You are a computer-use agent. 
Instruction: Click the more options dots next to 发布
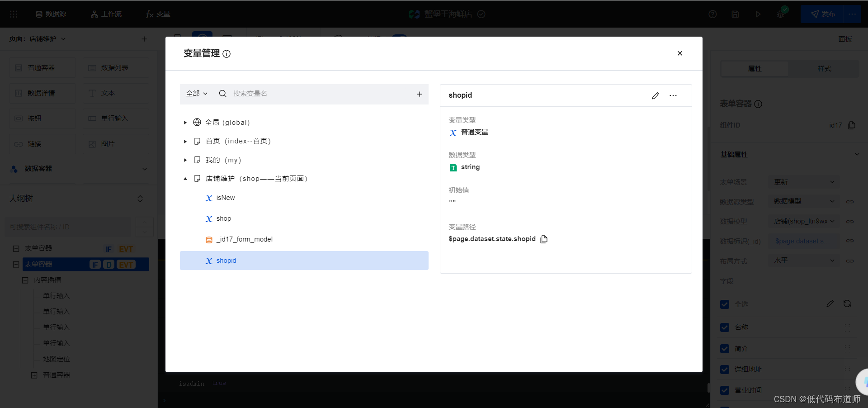coord(852,14)
